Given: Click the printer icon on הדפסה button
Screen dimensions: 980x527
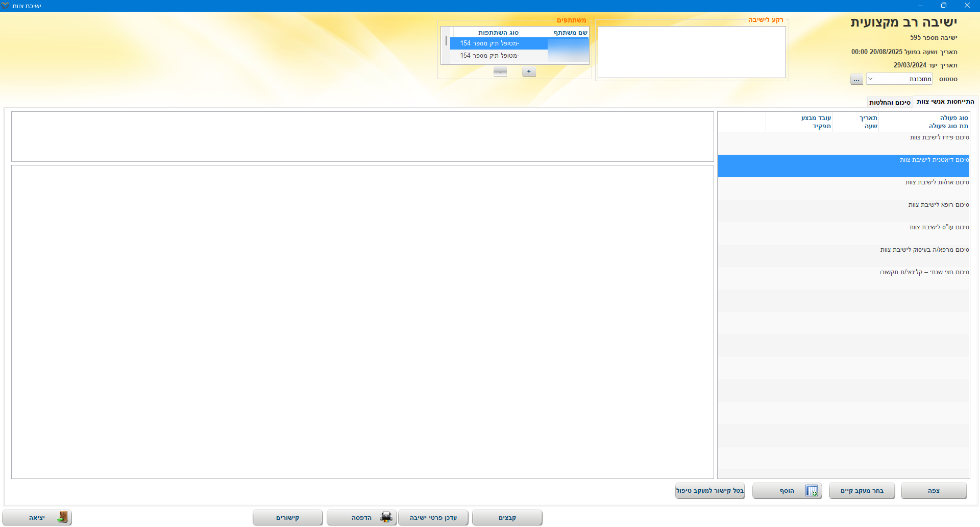Looking at the screenshot, I should coord(386,517).
